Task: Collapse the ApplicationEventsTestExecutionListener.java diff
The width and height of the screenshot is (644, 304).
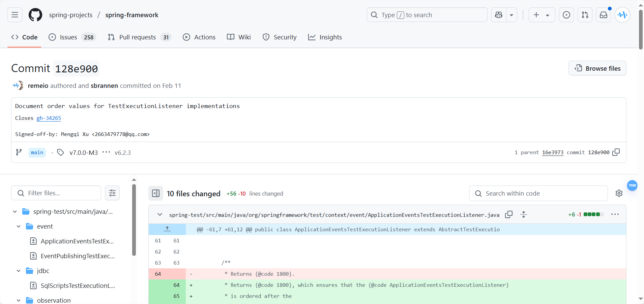Action: click(x=160, y=214)
